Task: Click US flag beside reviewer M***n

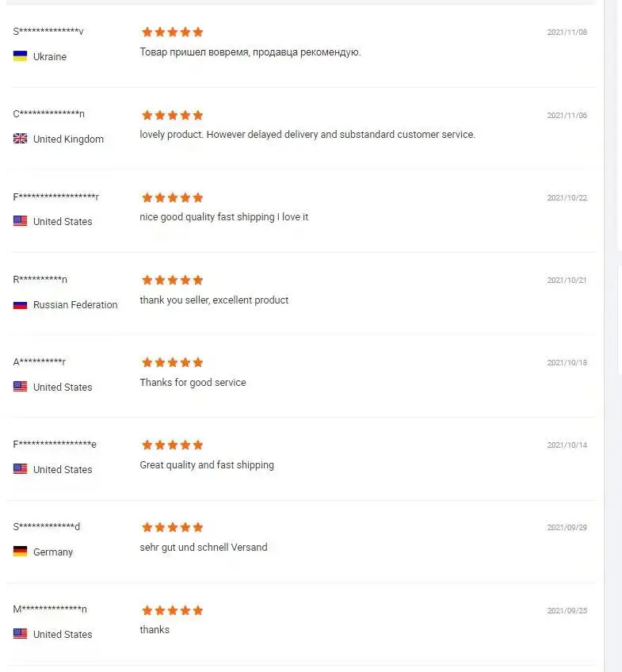Action: point(20,633)
